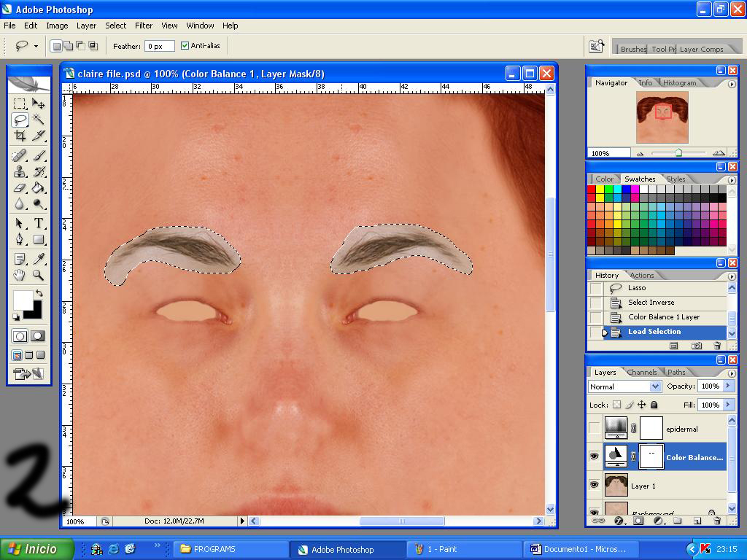Select the Paint Bucket tool
This screenshot has width=747, height=560.
tap(38, 187)
